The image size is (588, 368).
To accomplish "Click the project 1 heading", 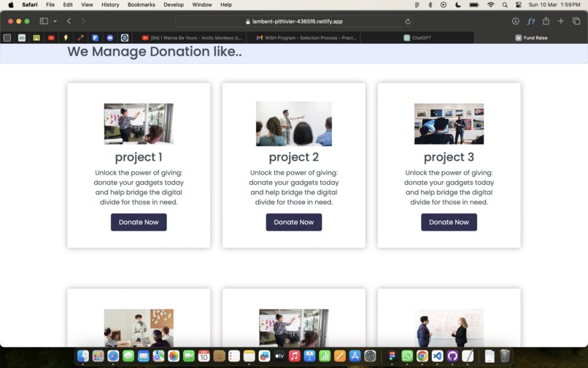I will [139, 157].
